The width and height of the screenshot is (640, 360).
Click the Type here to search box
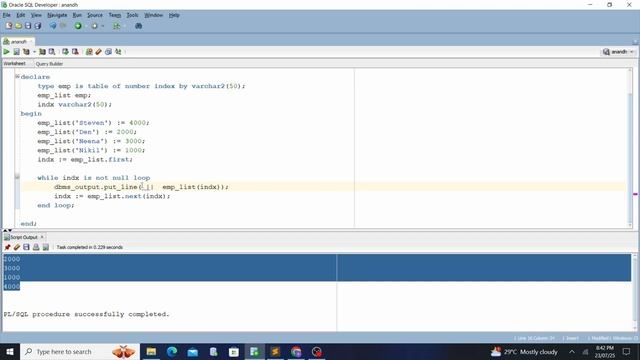79,351
